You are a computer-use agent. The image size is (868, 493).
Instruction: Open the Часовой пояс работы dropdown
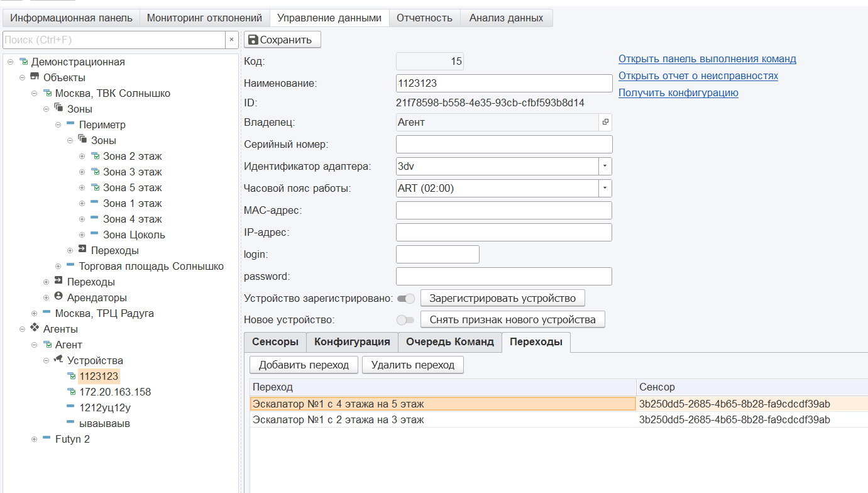point(605,189)
